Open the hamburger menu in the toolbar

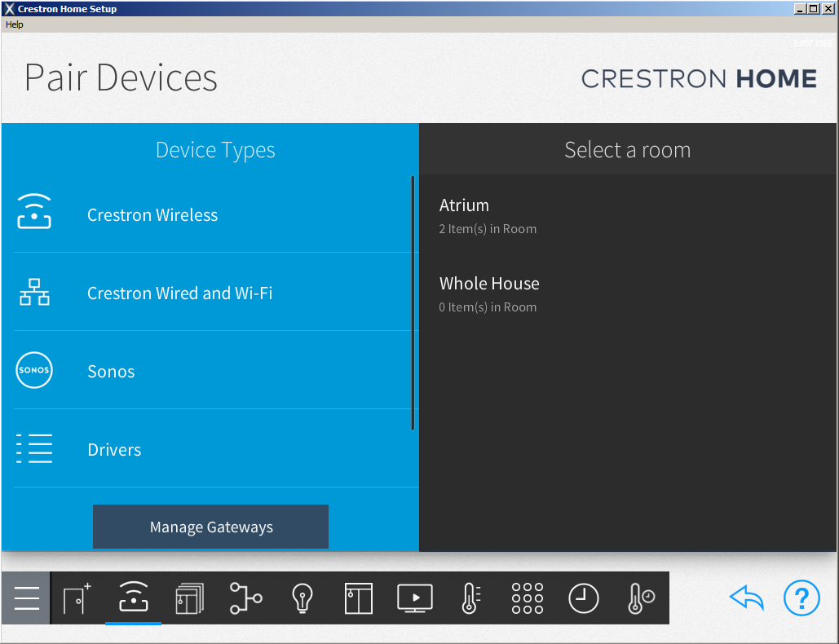coord(25,598)
